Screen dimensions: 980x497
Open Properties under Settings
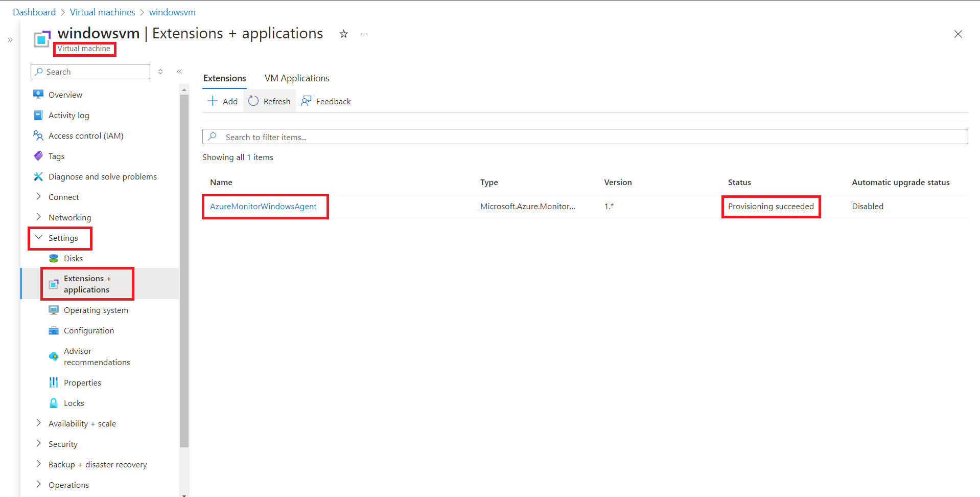coord(82,382)
